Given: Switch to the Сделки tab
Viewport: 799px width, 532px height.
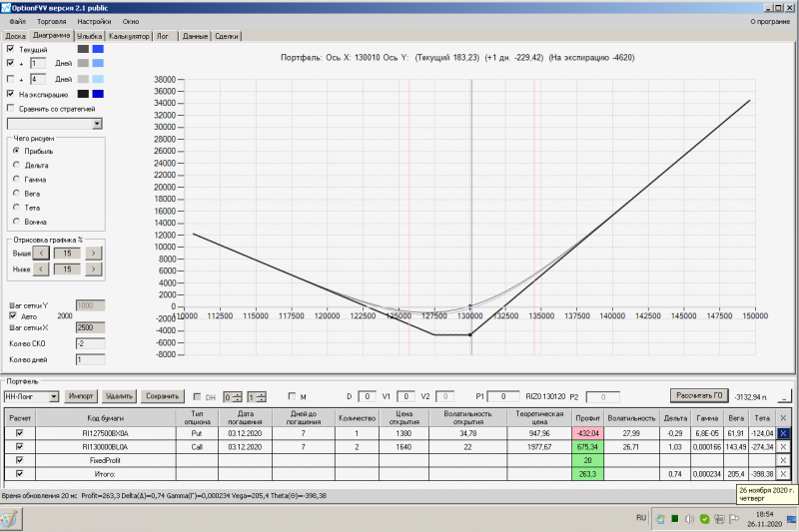Looking at the screenshot, I should click(227, 36).
